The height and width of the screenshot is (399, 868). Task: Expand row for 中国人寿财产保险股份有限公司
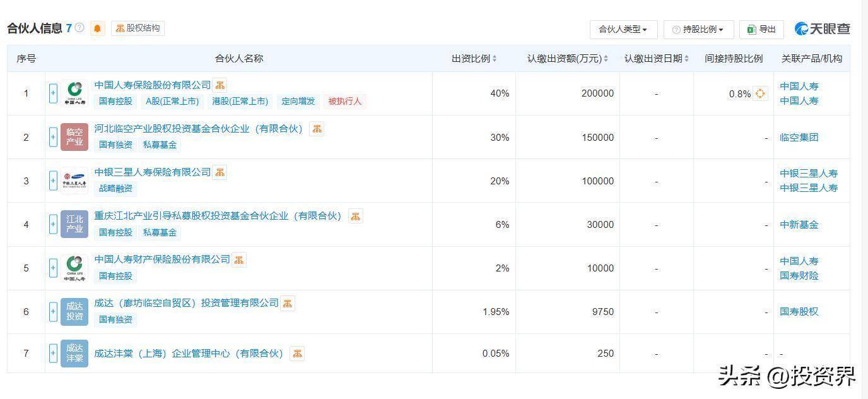[53, 268]
